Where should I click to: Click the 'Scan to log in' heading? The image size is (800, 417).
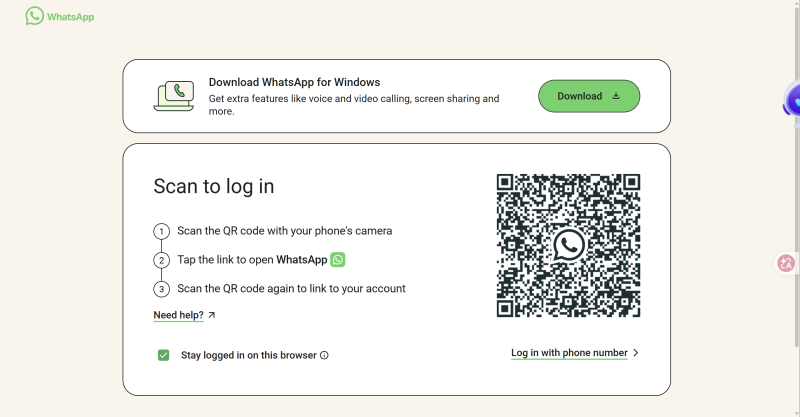(214, 186)
